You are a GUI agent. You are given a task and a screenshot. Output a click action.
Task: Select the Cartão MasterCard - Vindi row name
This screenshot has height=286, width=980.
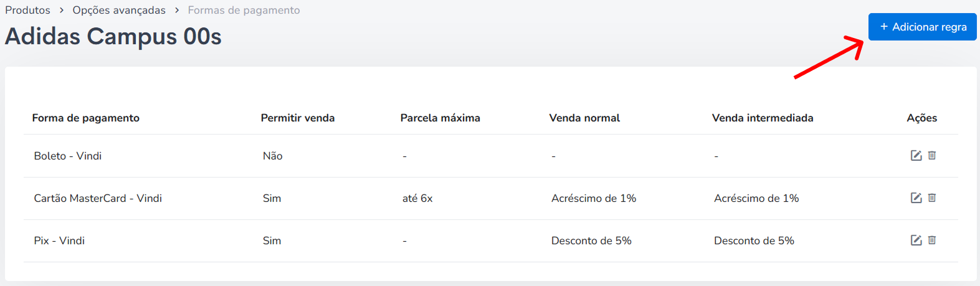[98, 198]
